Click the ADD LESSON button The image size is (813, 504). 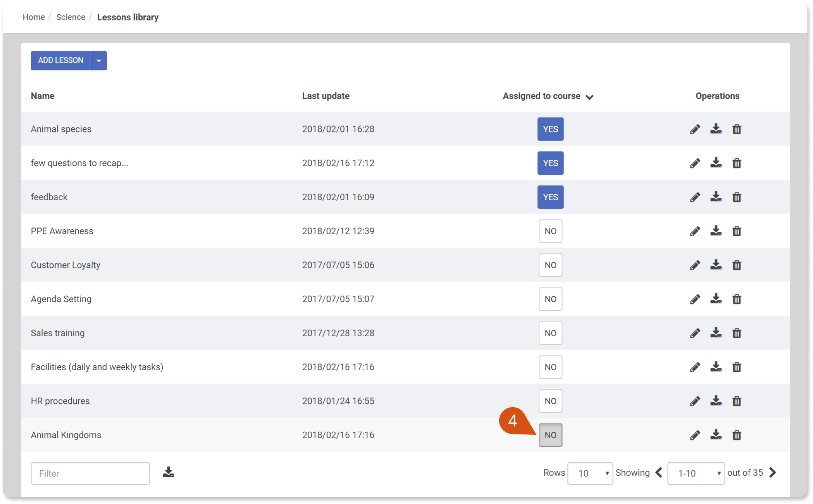(61, 61)
